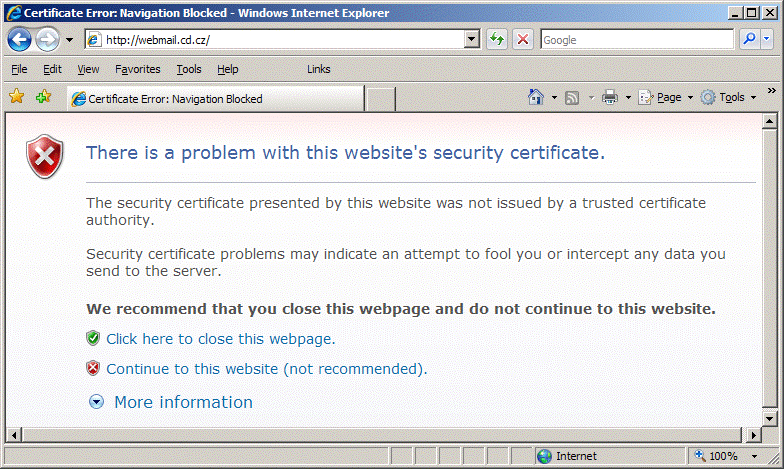Click 'Continue to this website' link
The image size is (784, 469).
pos(192,369)
